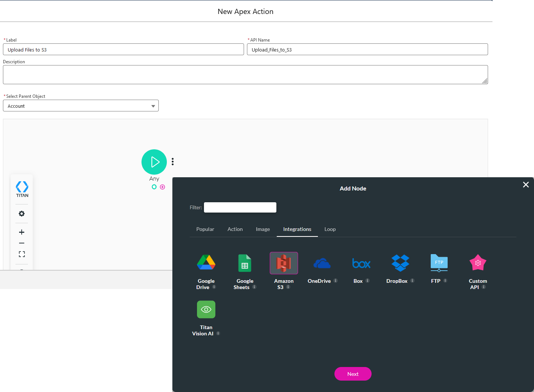Close the Add Node dialog
This screenshot has width=534, height=392.
tap(526, 185)
